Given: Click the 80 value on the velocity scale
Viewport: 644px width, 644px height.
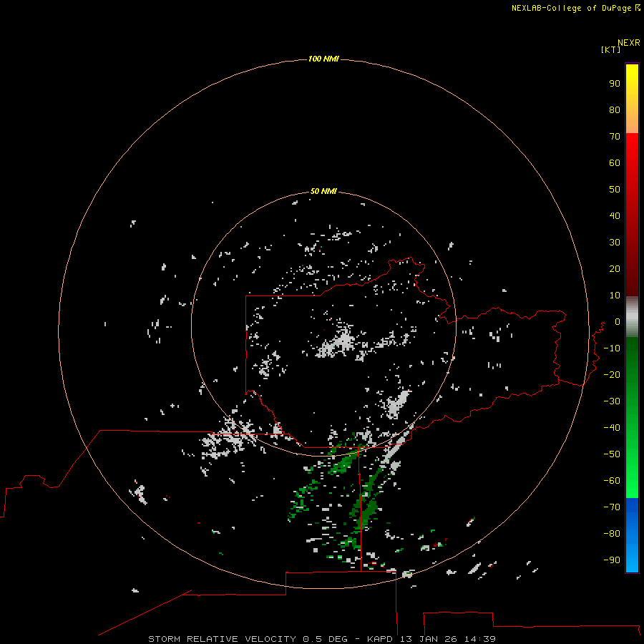Looking at the screenshot, I should pyautogui.click(x=615, y=109).
